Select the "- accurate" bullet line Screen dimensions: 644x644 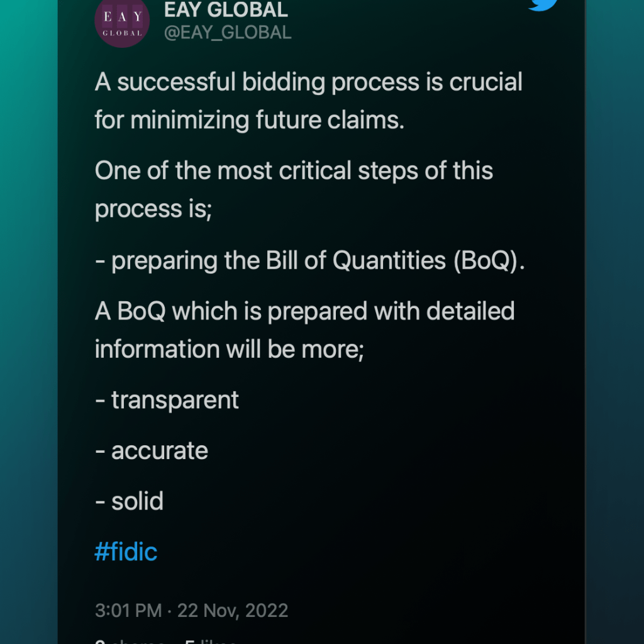(x=152, y=450)
